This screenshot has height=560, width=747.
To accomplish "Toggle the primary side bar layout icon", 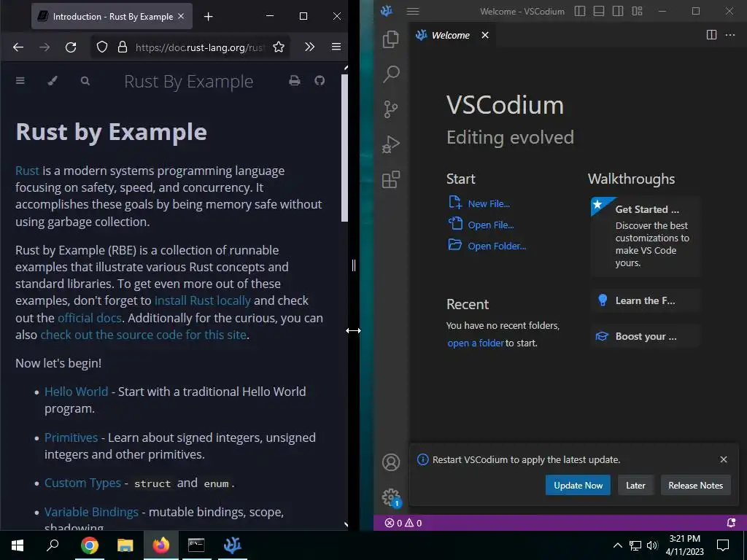I will (x=580, y=11).
